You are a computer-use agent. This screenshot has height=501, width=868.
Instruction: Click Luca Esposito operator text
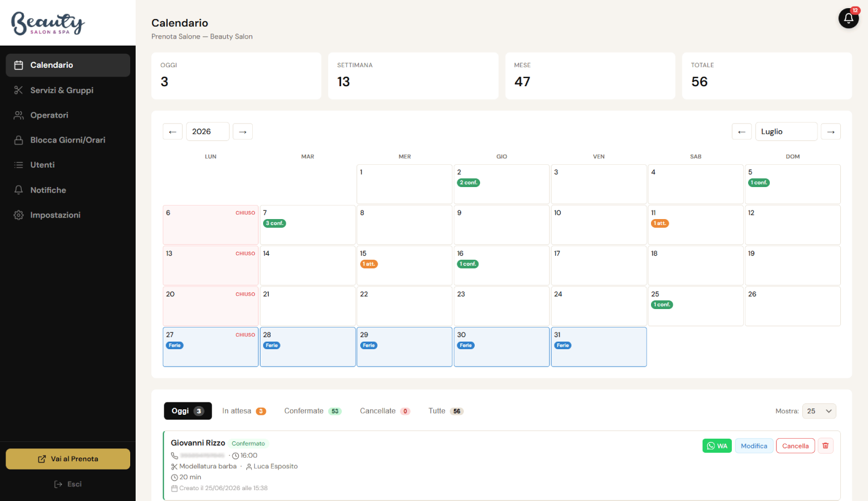pos(276,466)
